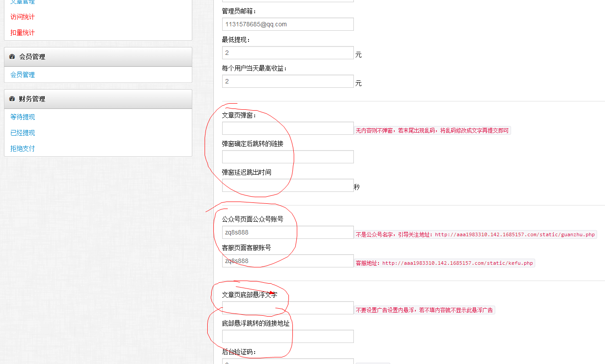
Task: Click the 文章页底部悬浮文字 label
Action: pyautogui.click(x=250, y=295)
